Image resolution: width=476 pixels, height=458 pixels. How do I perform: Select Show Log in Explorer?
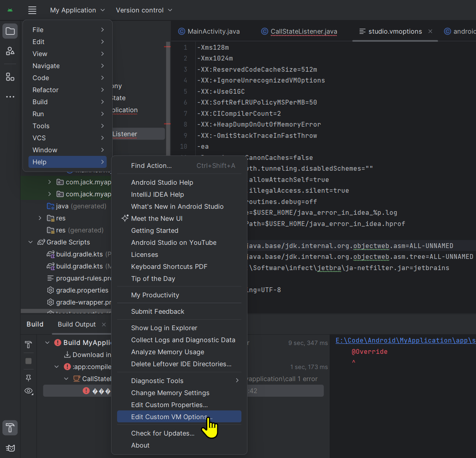[x=179, y=328]
